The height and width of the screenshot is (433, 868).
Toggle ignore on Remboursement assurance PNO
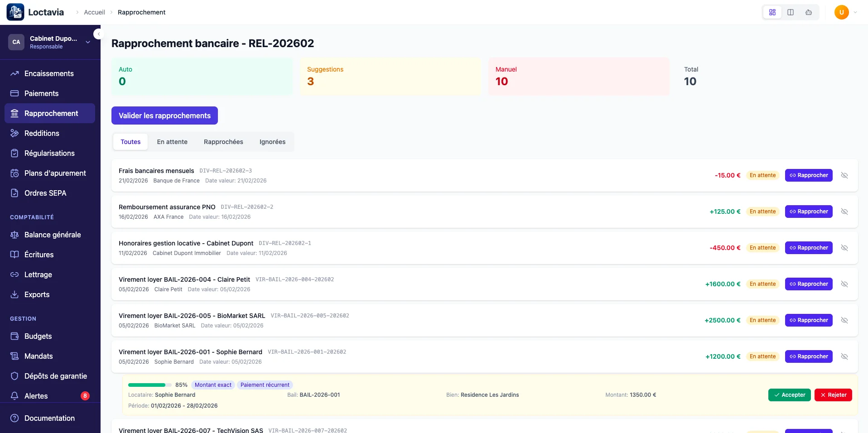click(844, 212)
